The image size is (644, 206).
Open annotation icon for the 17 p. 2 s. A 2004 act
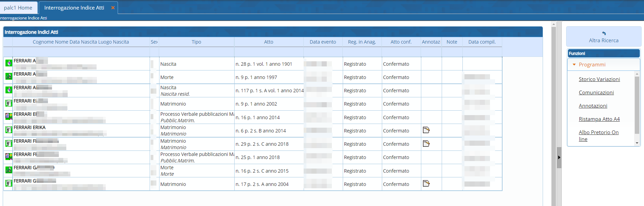point(426,184)
